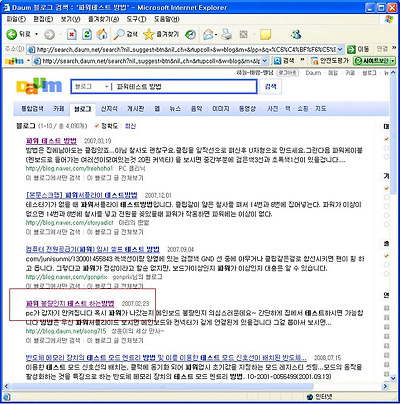Viewport: 400px width, 404px height.
Task: Open the 검색 search pane in IE toolbar
Action: [x=126, y=34]
